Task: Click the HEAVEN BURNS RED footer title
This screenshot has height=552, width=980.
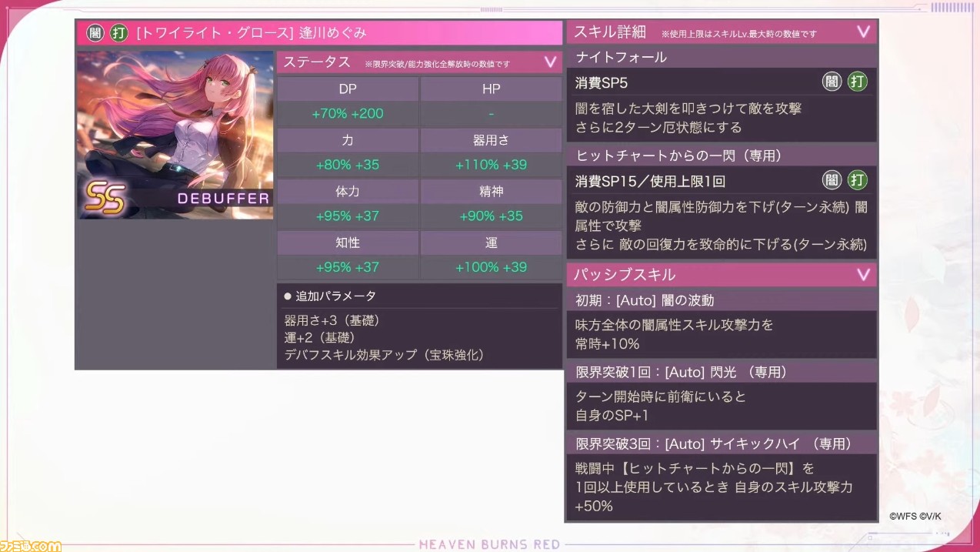Action: 489,544
